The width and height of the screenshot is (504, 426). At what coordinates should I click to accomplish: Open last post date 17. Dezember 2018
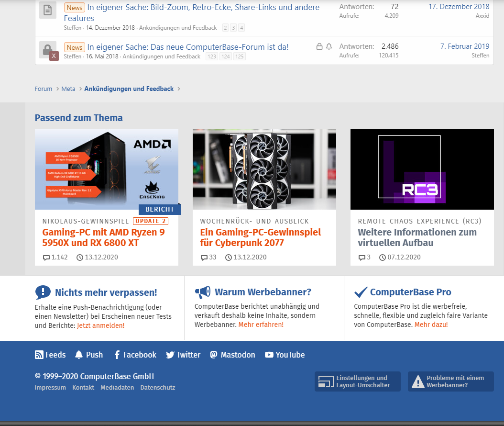click(459, 6)
